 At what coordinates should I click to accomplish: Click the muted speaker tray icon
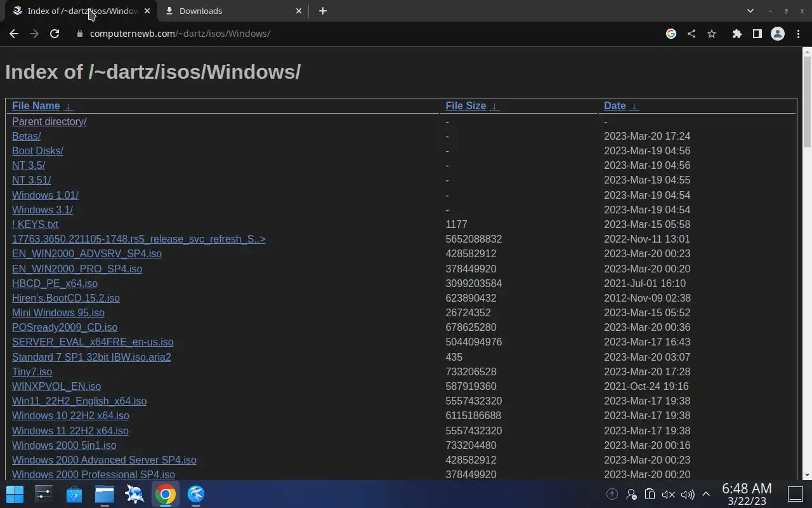[668, 494]
